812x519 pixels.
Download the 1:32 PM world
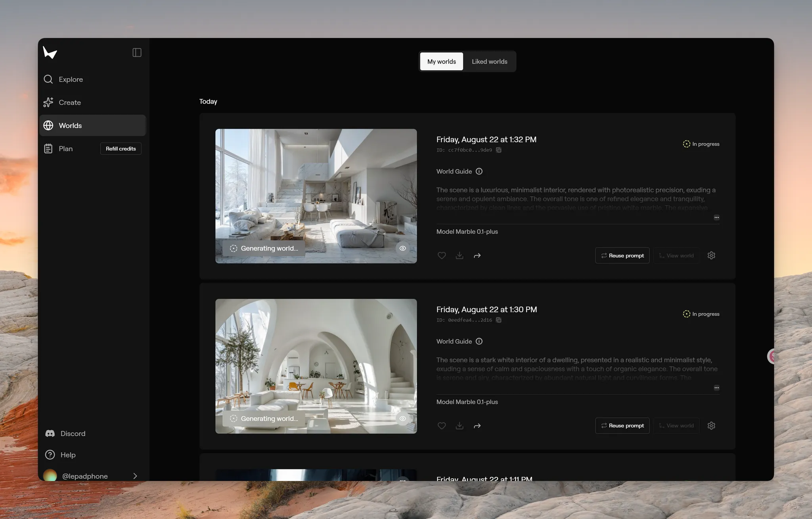pos(460,256)
